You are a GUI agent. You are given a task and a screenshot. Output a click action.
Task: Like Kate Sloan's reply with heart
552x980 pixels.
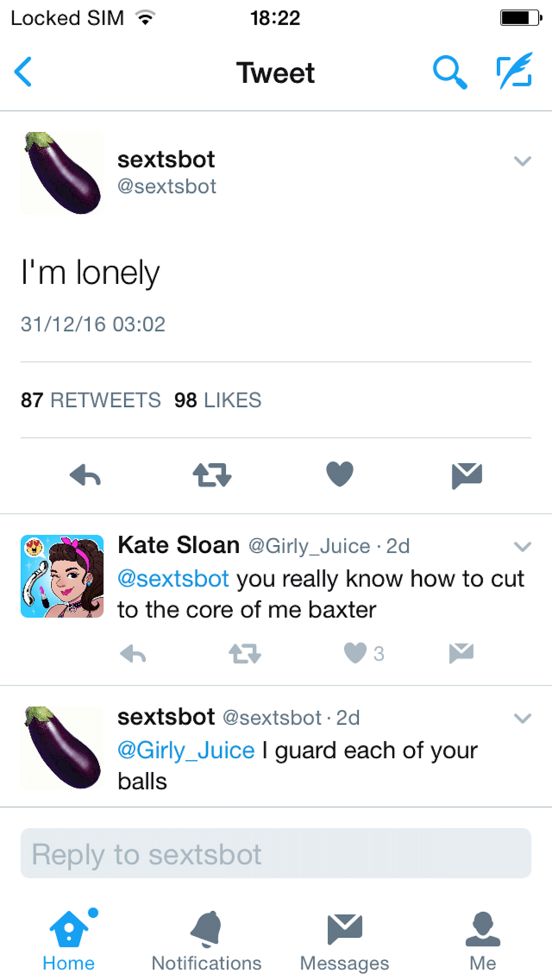pos(356,653)
